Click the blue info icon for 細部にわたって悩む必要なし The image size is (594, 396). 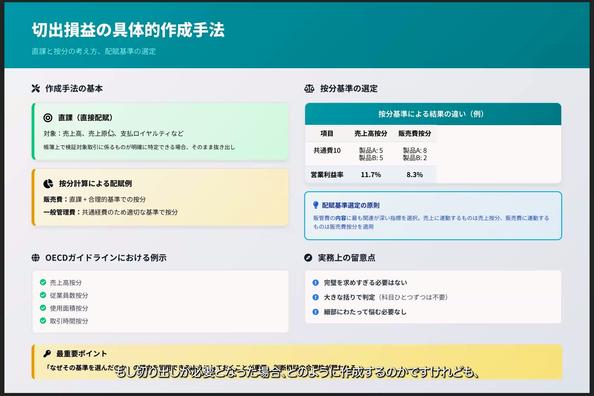[x=315, y=312]
